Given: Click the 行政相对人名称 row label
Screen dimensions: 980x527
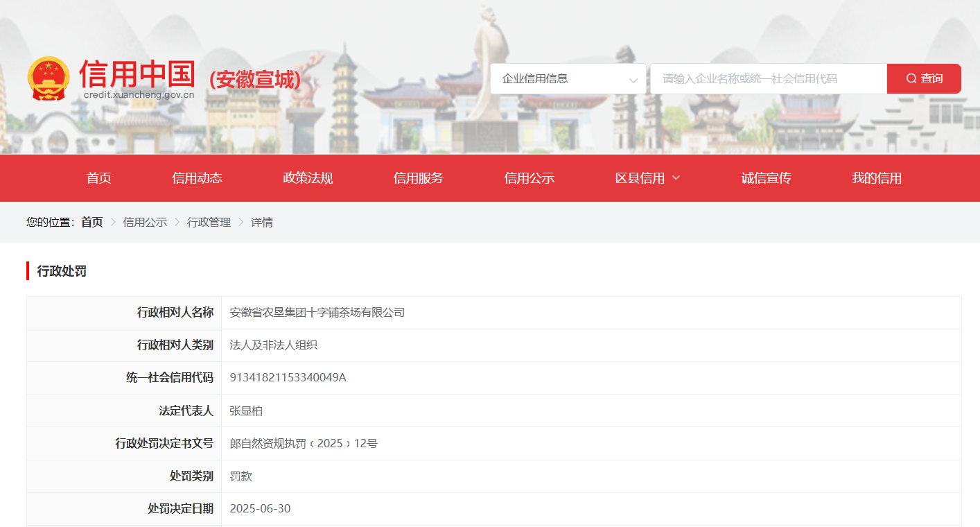Looking at the screenshot, I should coord(175,313).
